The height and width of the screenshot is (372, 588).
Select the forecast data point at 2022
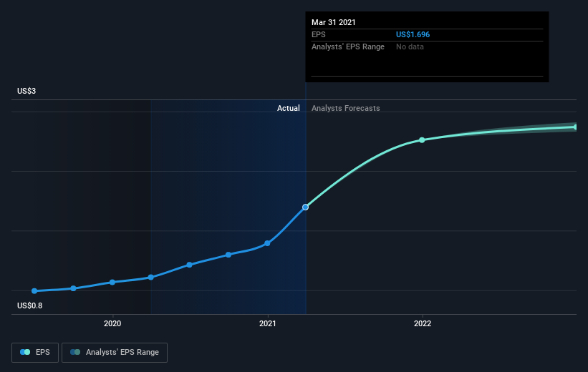pyautogui.click(x=422, y=140)
